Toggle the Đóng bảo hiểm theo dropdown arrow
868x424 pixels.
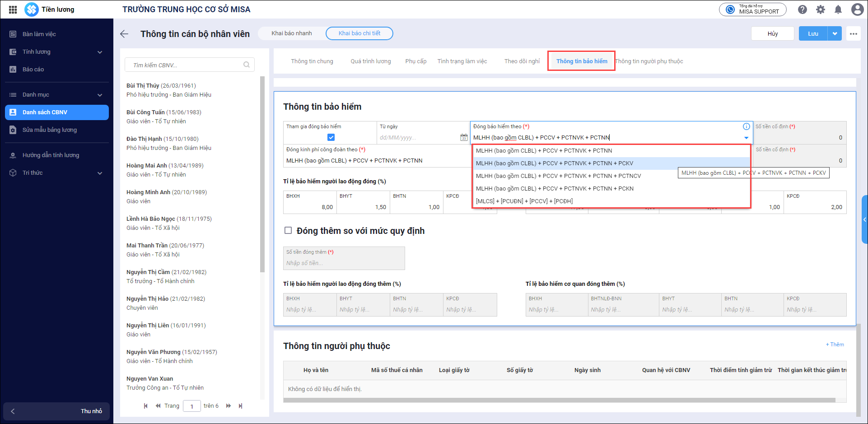pyautogui.click(x=746, y=138)
